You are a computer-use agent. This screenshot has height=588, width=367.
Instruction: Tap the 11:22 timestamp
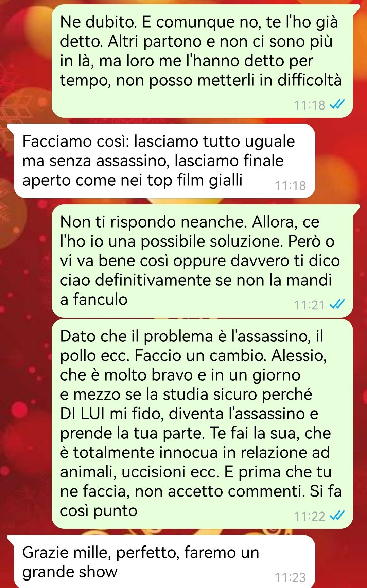(310, 516)
